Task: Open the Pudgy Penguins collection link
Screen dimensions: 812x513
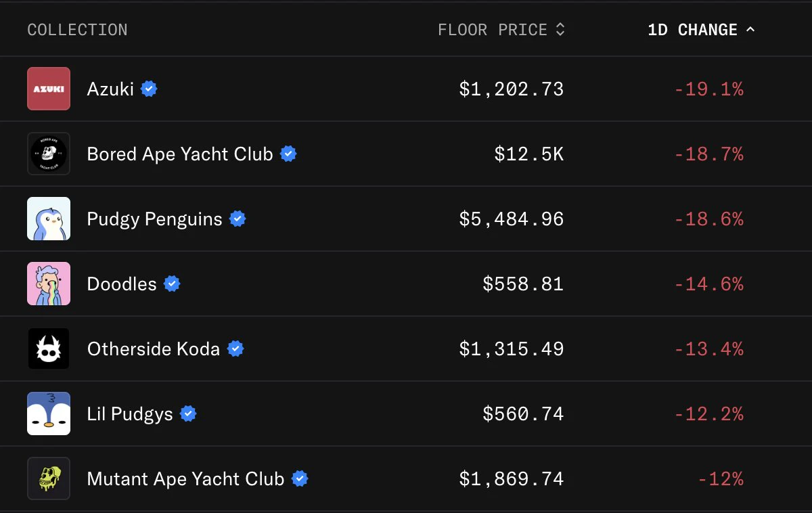Action: coord(155,219)
